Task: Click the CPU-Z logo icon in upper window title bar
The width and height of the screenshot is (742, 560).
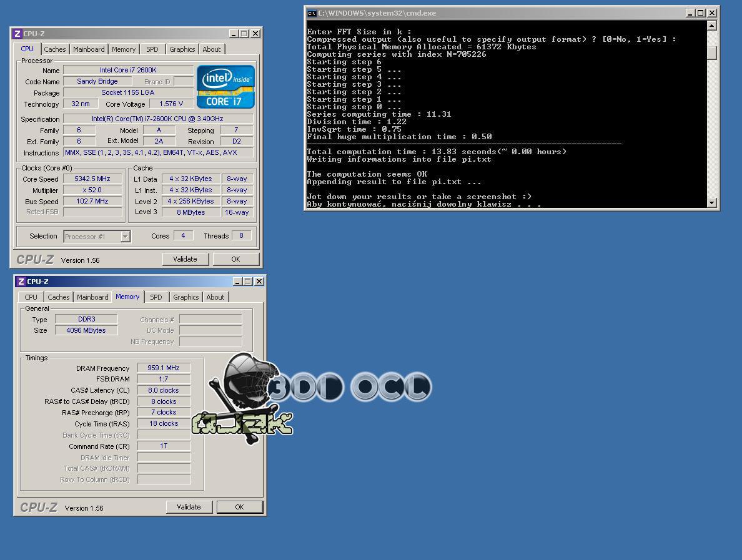Action: pos(17,34)
